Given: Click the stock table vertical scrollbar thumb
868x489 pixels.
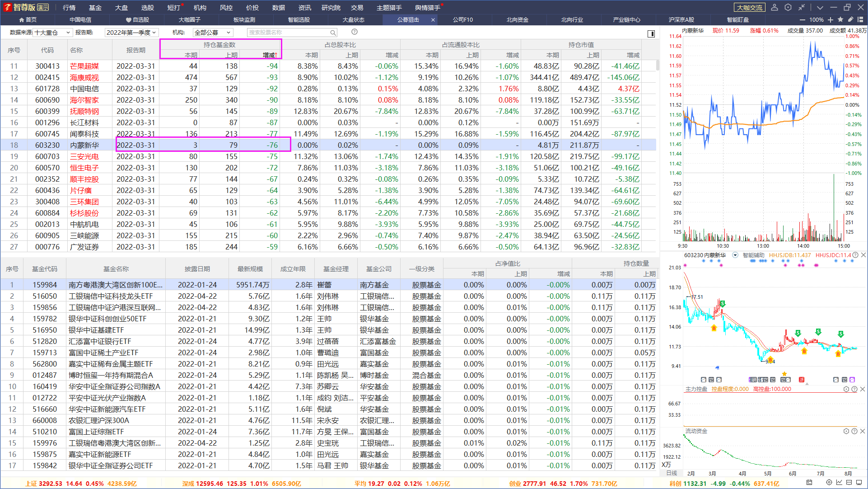Looking at the screenshot, I should [x=657, y=66].
